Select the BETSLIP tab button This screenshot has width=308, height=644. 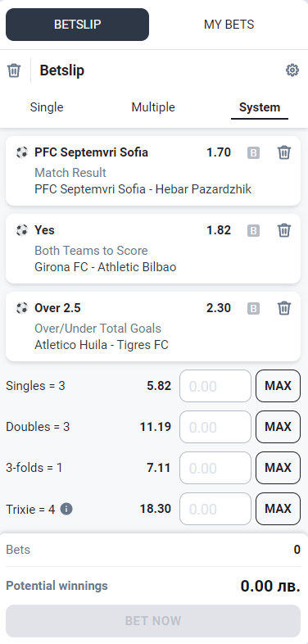click(77, 25)
